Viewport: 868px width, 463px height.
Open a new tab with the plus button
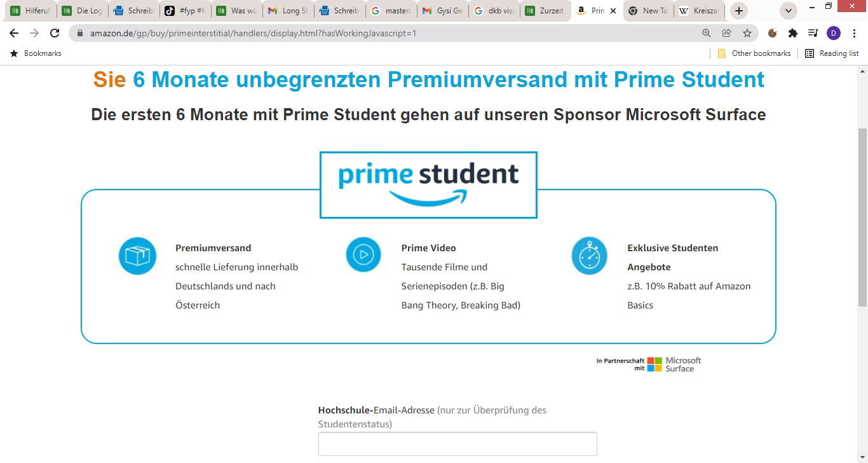(x=738, y=11)
